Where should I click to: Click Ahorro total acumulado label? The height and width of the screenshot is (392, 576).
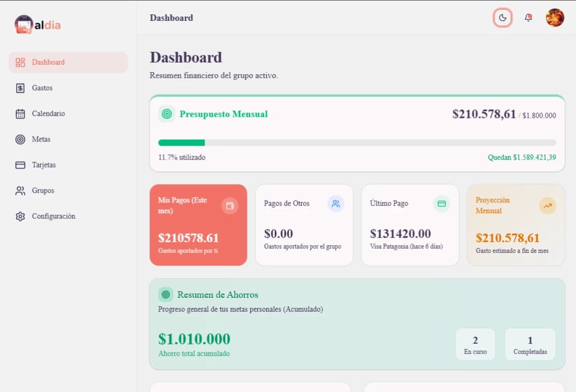pos(194,354)
